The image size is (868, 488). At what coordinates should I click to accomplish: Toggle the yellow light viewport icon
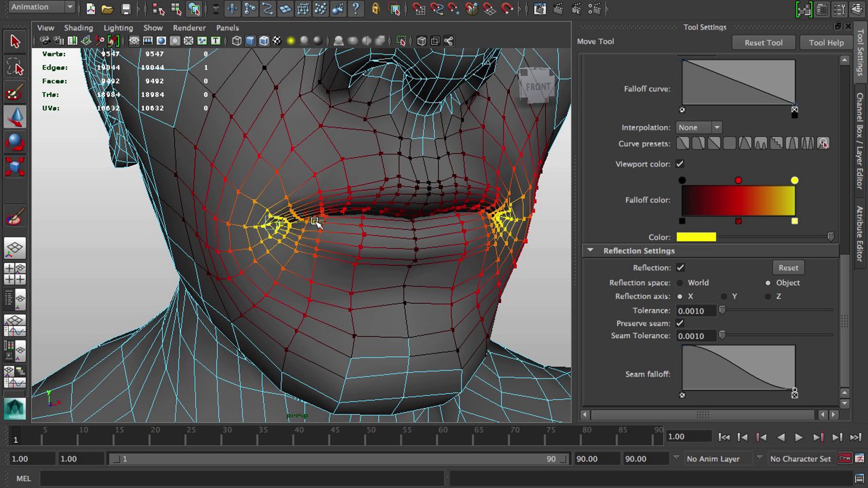[x=291, y=41]
